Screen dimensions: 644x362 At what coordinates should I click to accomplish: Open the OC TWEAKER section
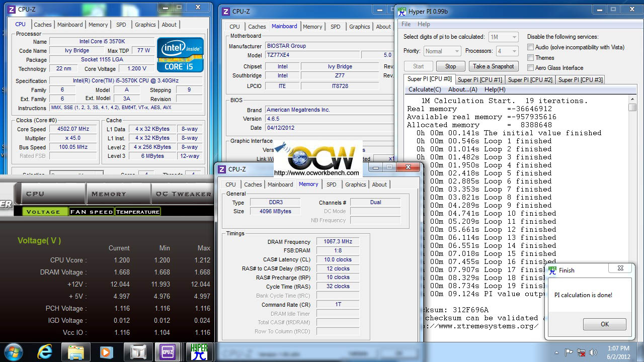183,194
